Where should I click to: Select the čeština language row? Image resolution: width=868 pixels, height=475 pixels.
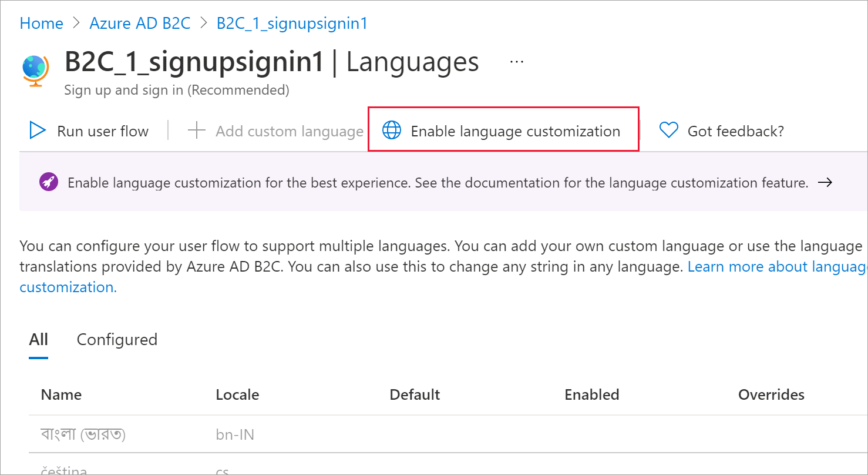(x=65, y=469)
